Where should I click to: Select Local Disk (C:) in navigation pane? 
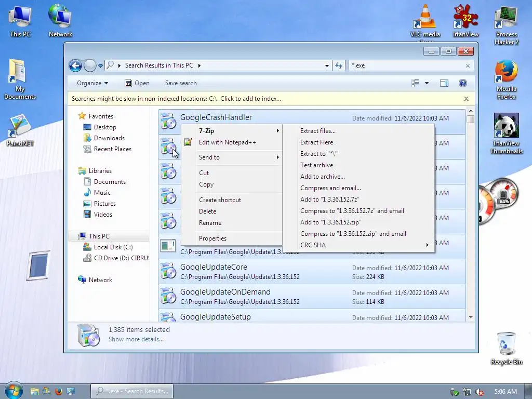click(108, 247)
